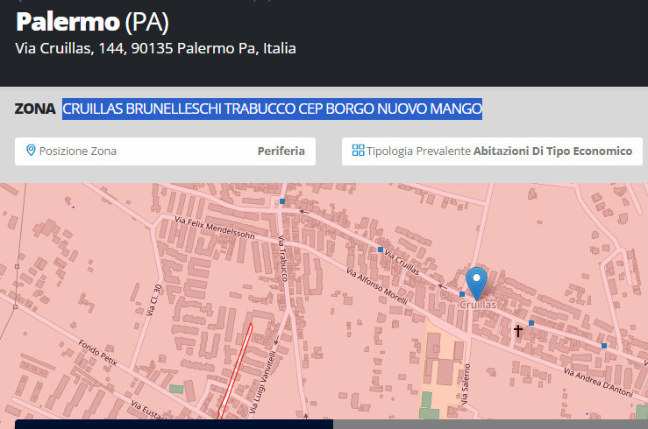Click the Via Alfonso Morelli street label
The width and height of the screenshot is (648, 429).
377,286
